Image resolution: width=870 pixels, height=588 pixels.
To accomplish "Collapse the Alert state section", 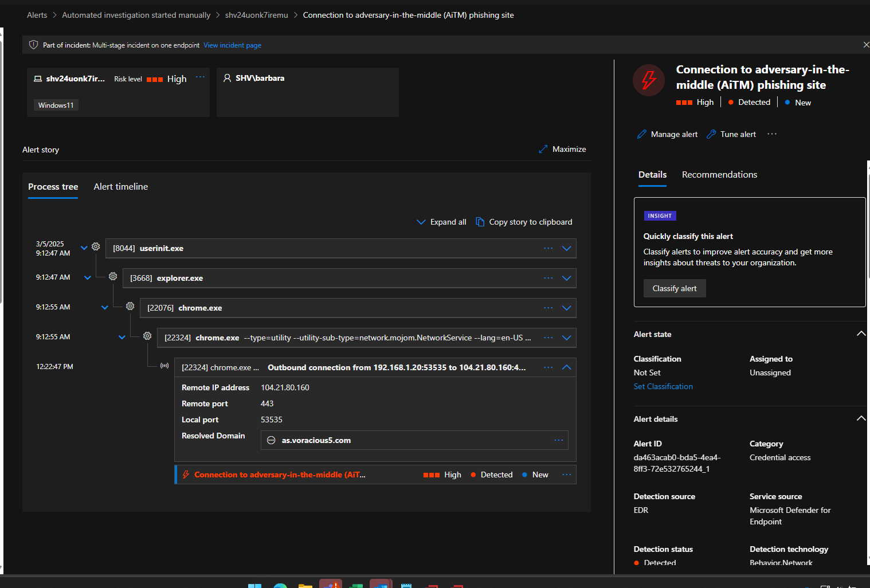I will (x=860, y=334).
